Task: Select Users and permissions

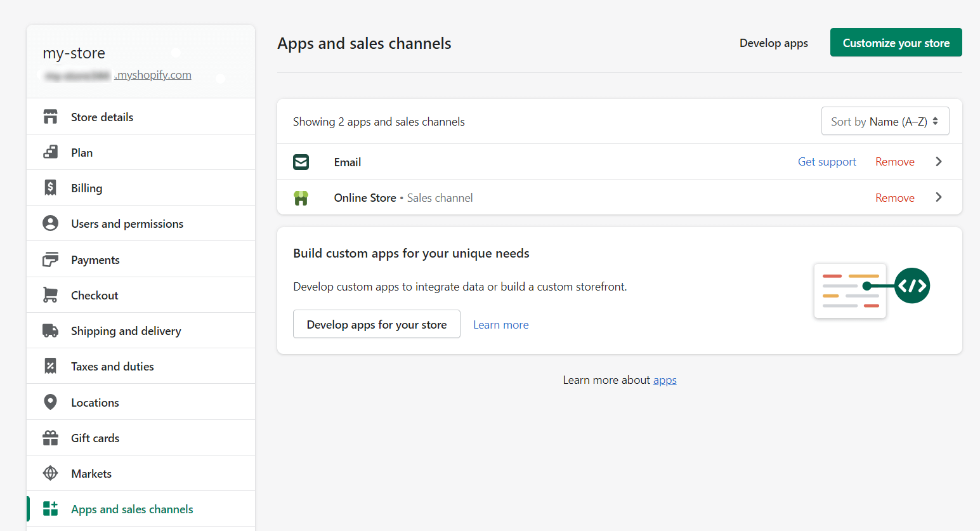Action: point(141,223)
